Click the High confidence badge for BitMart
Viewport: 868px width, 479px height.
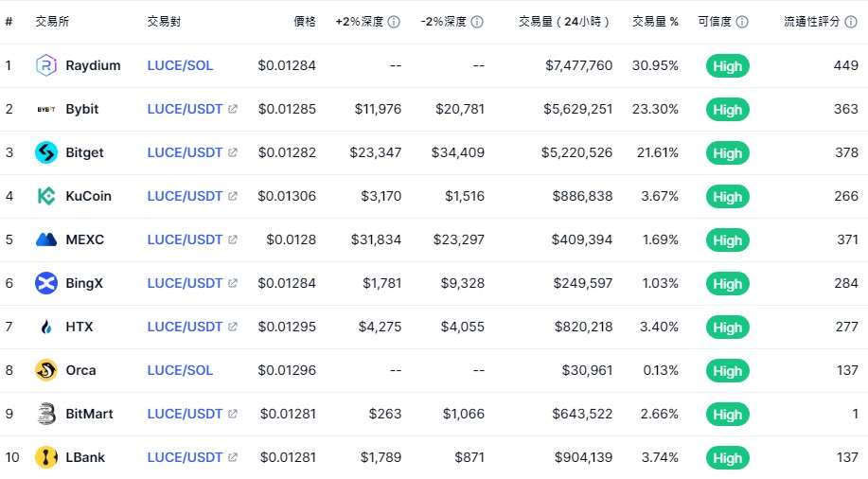pyautogui.click(x=727, y=414)
